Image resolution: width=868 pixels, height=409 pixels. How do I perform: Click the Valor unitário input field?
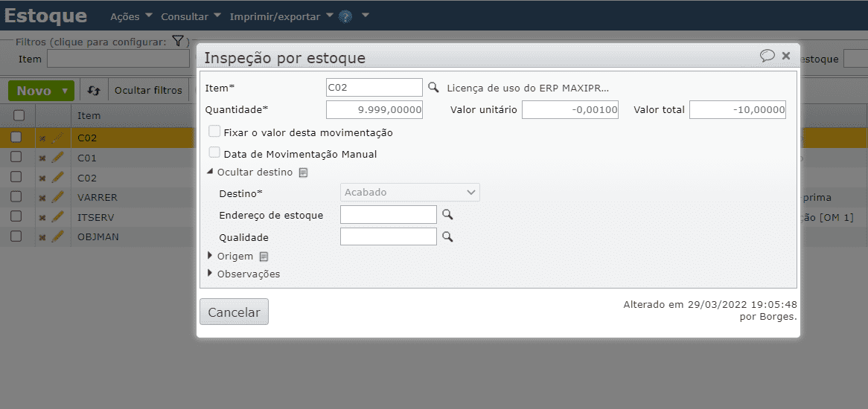pyautogui.click(x=570, y=110)
